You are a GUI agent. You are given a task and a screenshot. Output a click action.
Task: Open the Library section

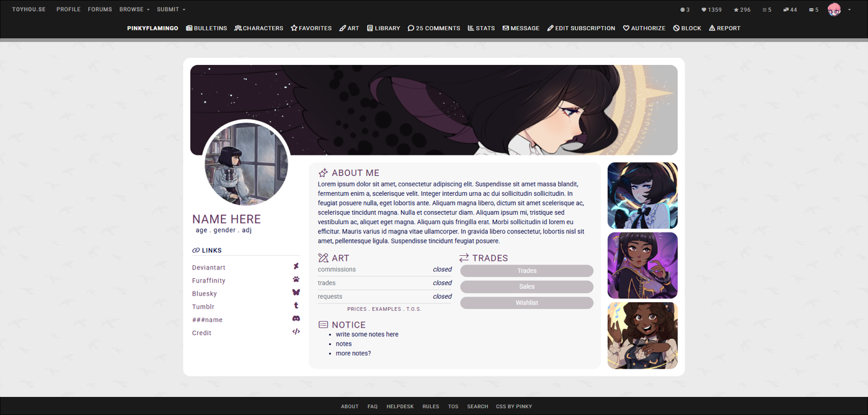(x=383, y=28)
